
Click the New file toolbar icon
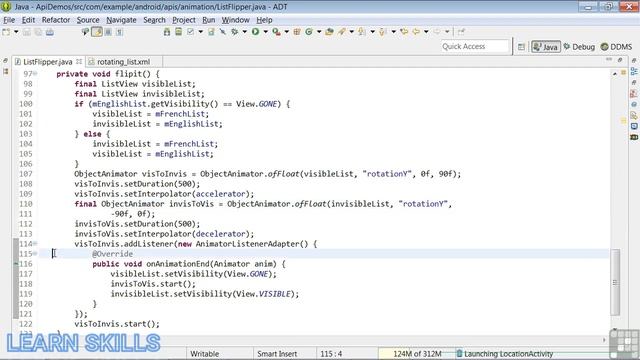point(6,32)
